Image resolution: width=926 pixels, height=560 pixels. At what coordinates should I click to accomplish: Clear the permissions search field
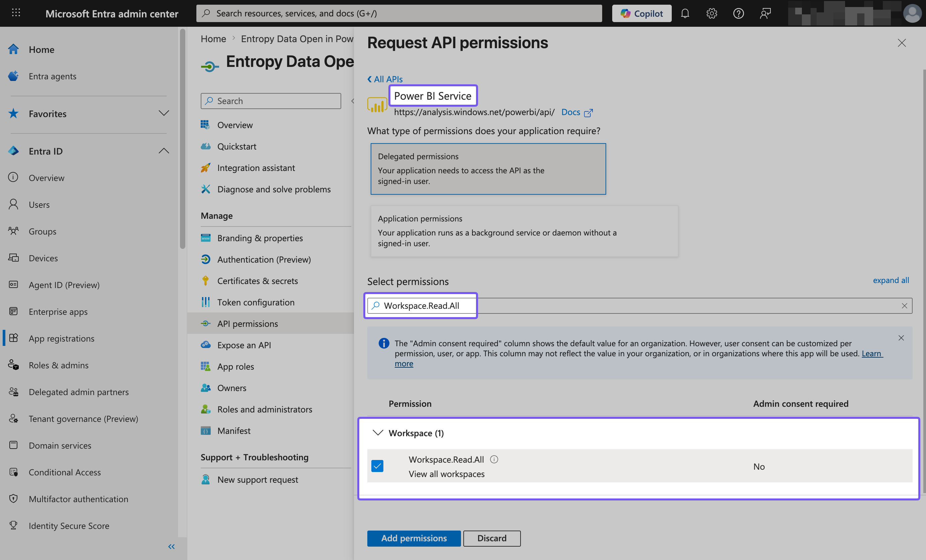pyautogui.click(x=904, y=305)
